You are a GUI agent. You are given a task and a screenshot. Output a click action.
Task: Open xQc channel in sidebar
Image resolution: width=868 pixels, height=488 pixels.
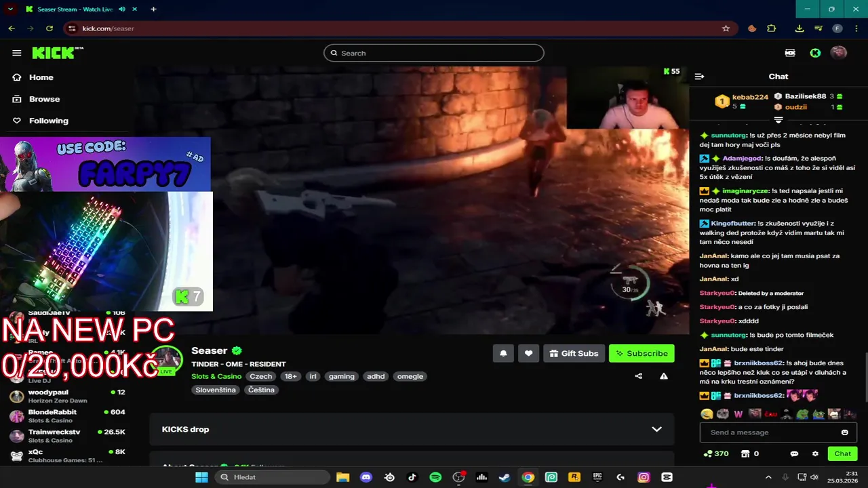[x=68, y=455]
